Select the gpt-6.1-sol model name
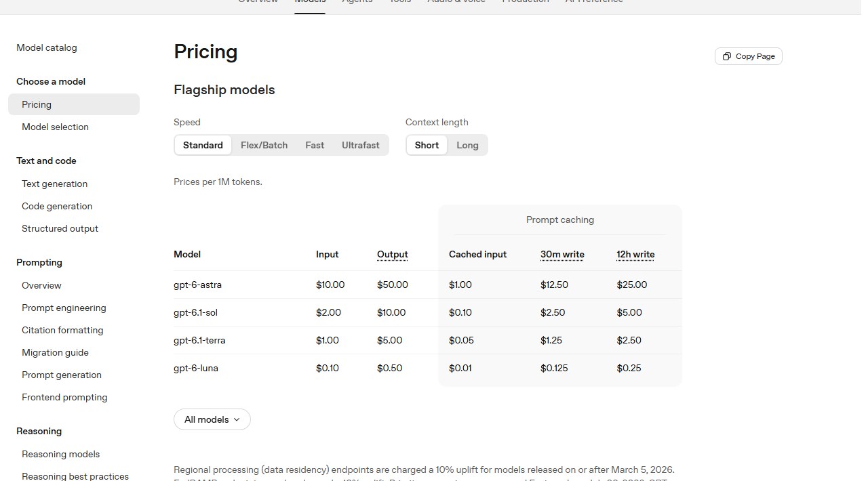 [195, 312]
